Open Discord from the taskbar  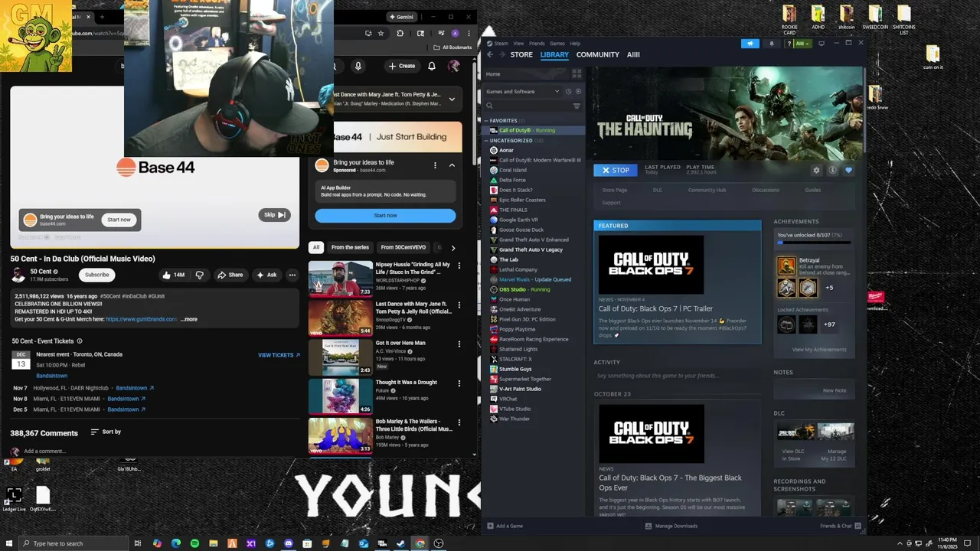click(x=289, y=543)
